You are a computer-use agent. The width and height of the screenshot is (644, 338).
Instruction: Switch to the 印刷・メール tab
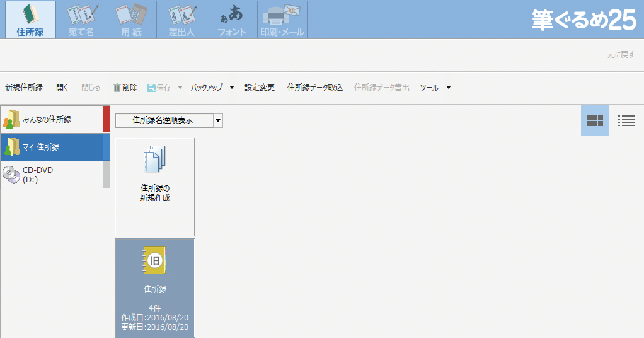tap(282, 20)
